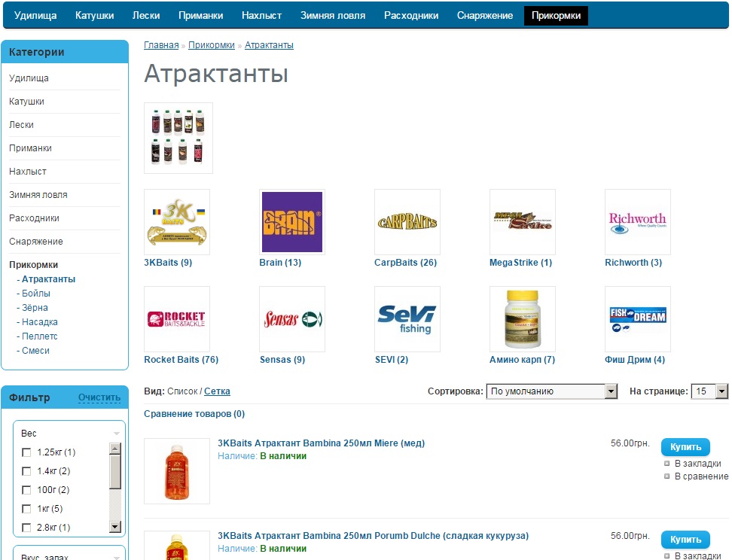The height and width of the screenshot is (560, 732).
Task: Select Зёрна subcategory in sidebar
Action: pyautogui.click(x=35, y=308)
